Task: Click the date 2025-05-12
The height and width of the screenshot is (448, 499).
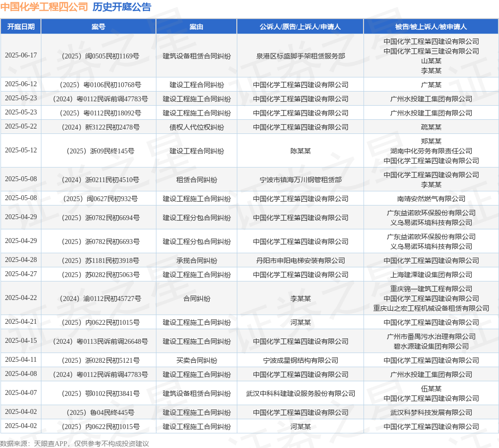Action: coord(21,150)
